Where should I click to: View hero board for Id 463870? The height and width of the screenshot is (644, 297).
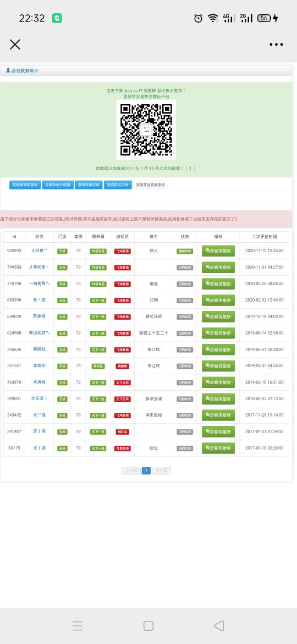[218, 383]
